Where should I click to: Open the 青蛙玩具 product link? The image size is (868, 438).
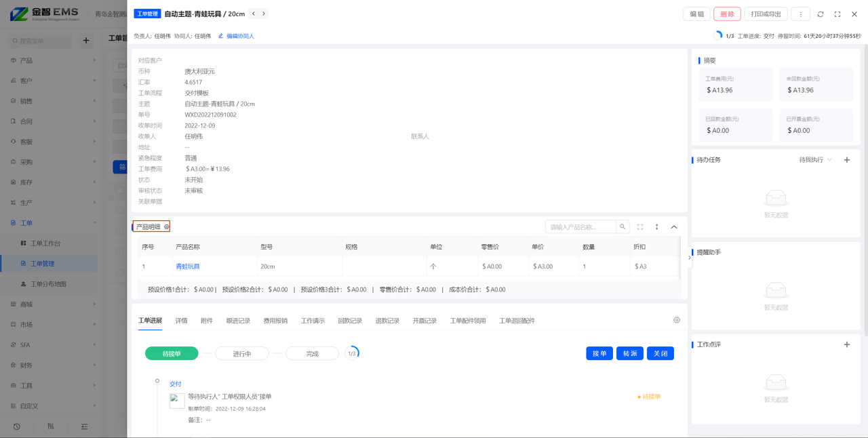[x=188, y=266]
